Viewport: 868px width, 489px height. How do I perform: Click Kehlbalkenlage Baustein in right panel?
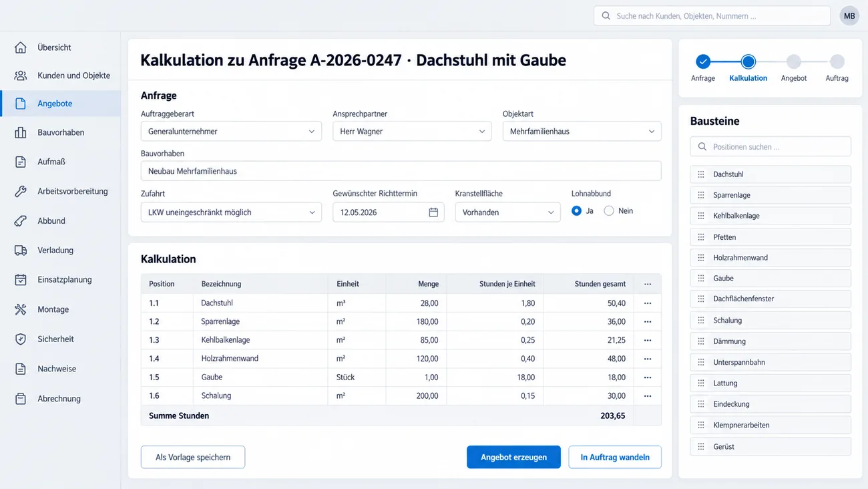point(771,216)
